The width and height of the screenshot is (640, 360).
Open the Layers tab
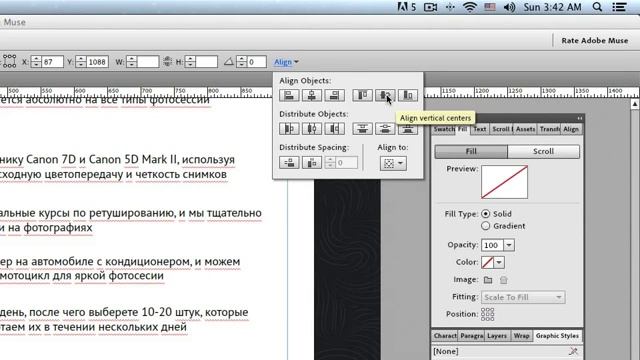497,336
